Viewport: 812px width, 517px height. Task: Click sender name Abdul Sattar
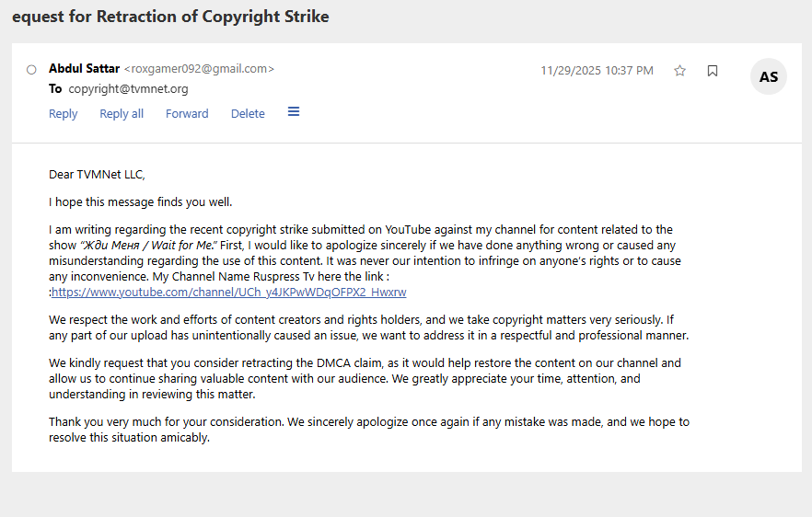84,68
